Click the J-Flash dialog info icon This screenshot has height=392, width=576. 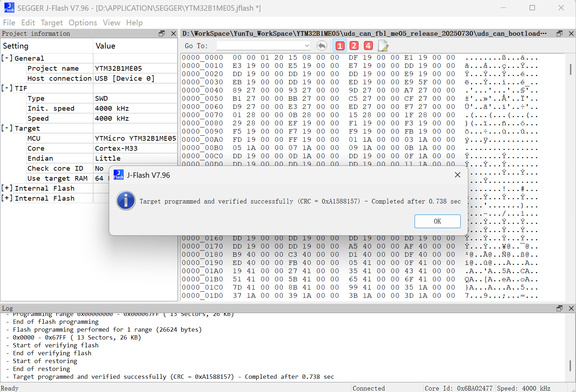click(x=126, y=201)
